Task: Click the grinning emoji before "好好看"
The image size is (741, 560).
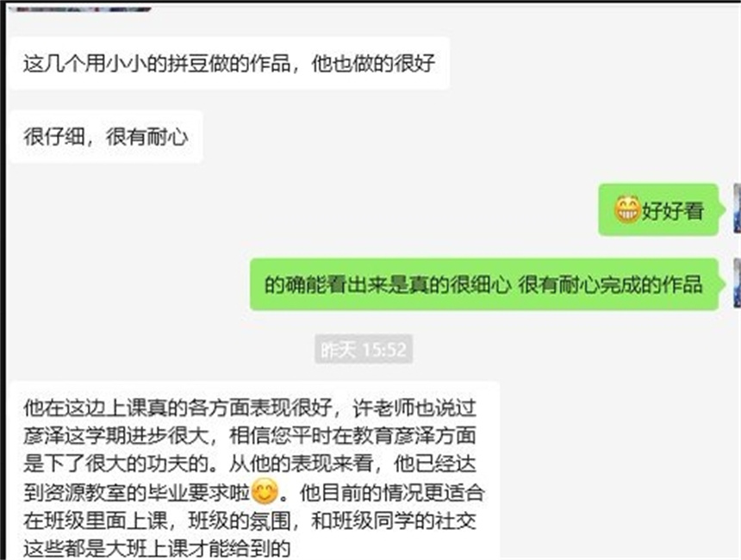Action: (626, 209)
